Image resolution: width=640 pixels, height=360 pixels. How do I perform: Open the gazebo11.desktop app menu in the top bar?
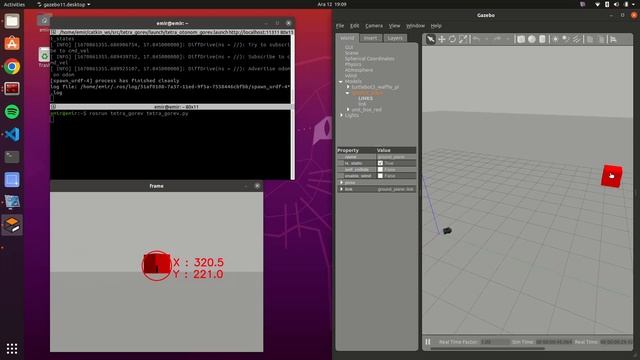63,4
